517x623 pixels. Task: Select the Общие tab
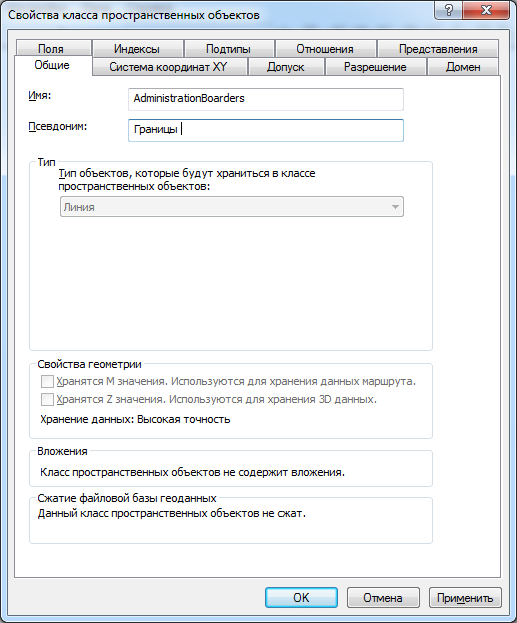coord(52,65)
